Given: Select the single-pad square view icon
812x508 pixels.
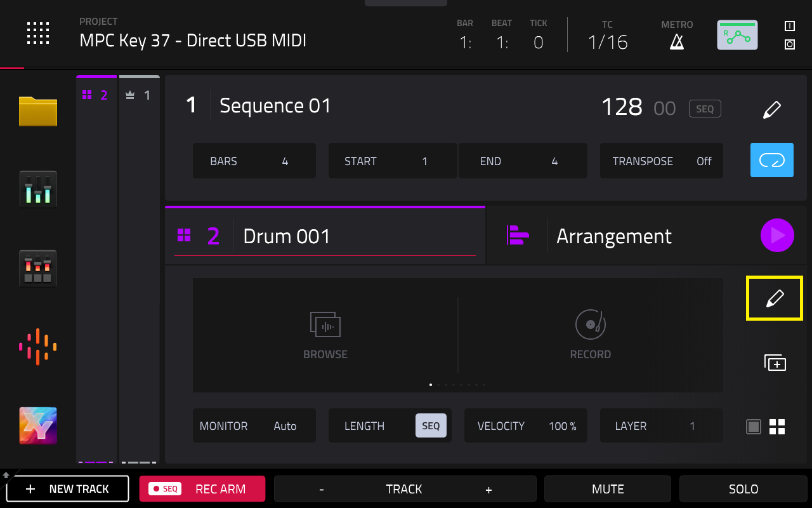Looking at the screenshot, I should pos(753,427).
